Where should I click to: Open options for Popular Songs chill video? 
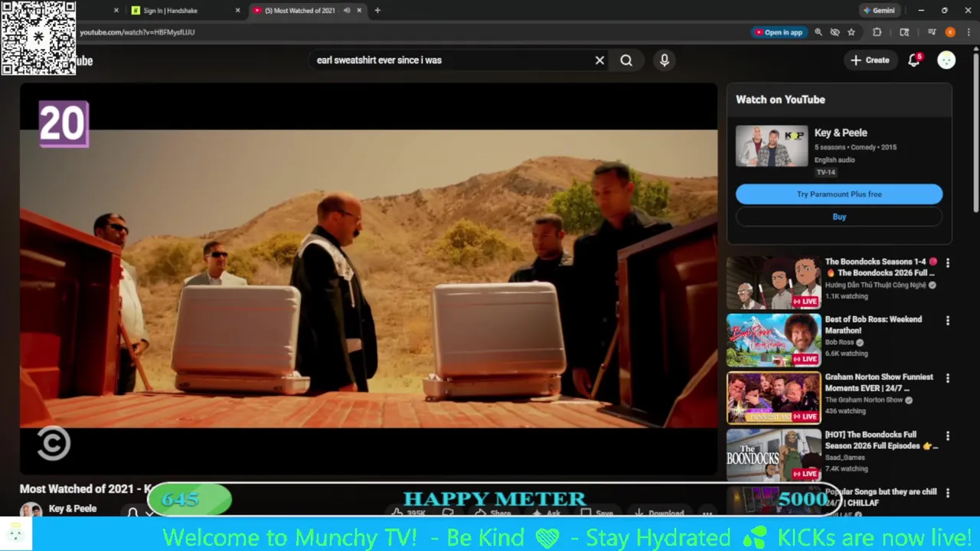(948, 493)
